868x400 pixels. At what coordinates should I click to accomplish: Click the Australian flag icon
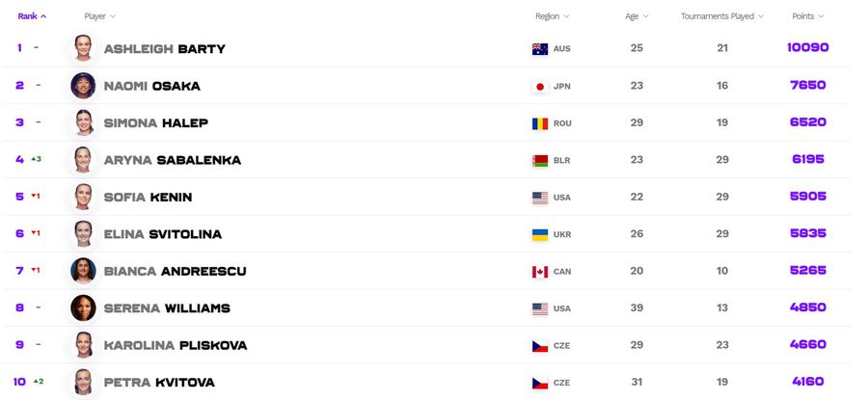pyautogui.click(x=540, y=49)
